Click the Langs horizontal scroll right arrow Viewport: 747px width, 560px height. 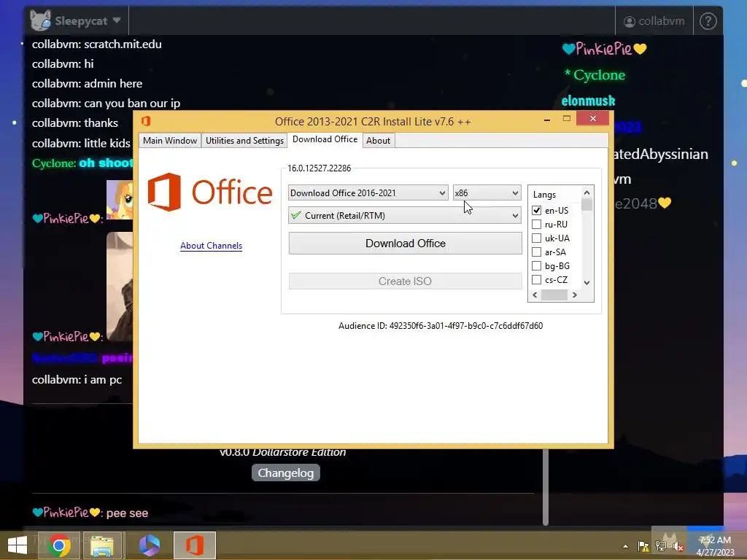(x=575, y=295)
